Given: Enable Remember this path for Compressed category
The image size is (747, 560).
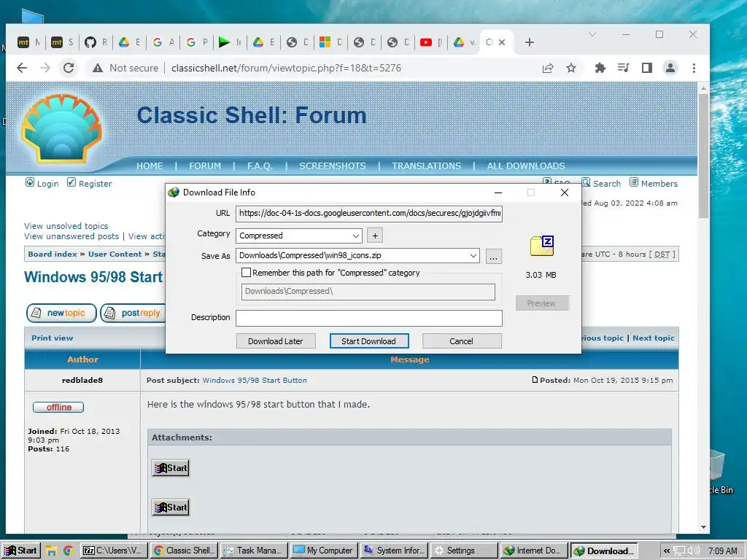Looking at the screenshot, I should pyautogui.click(x=247, y=273).
